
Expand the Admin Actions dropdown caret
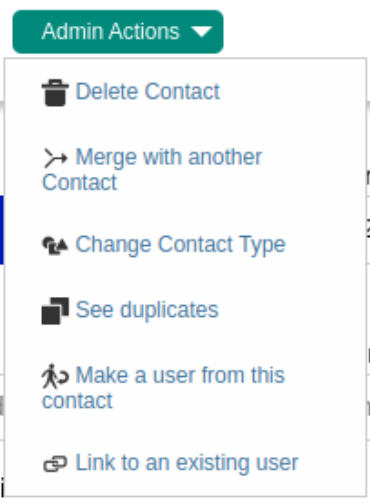202,32
